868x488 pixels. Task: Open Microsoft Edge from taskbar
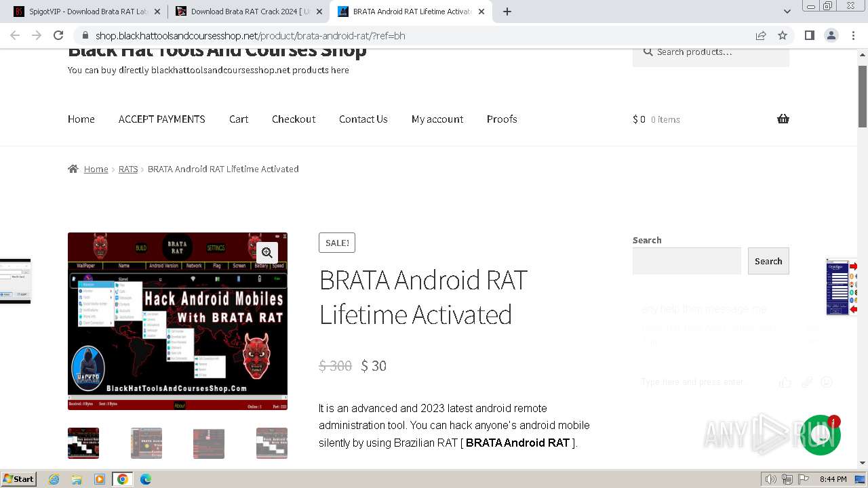(146, 479)
